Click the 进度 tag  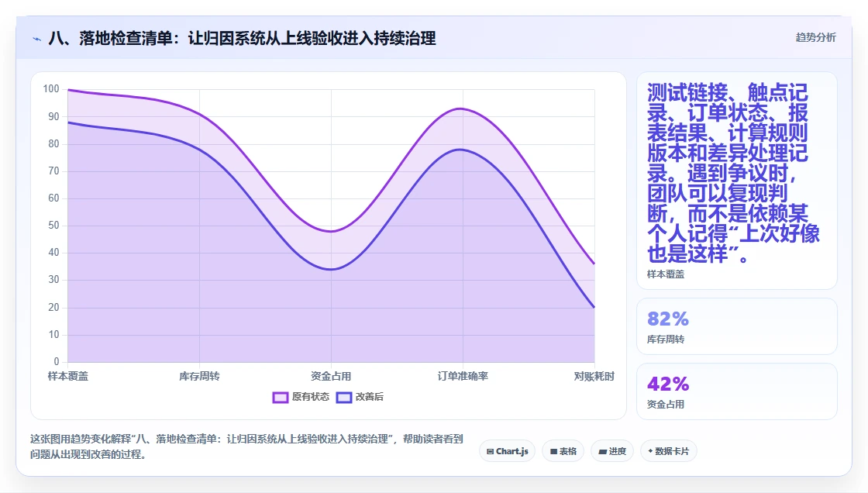[611, 451]
